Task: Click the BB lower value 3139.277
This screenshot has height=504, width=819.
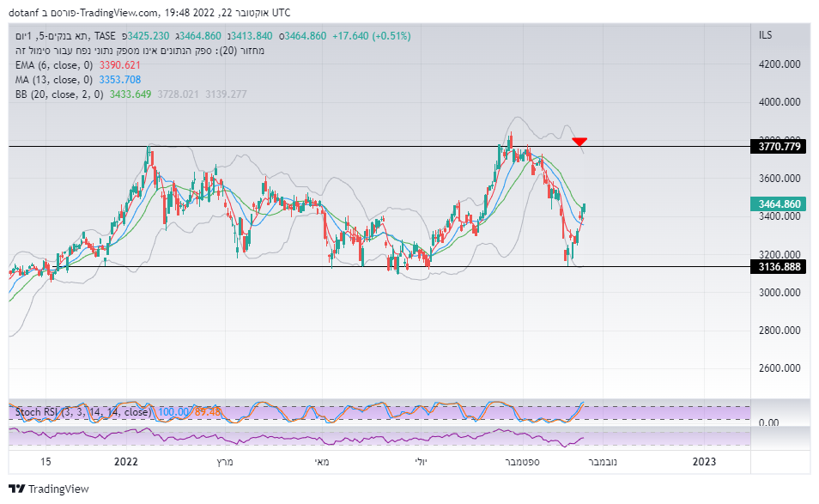Action: click(226, 94)
